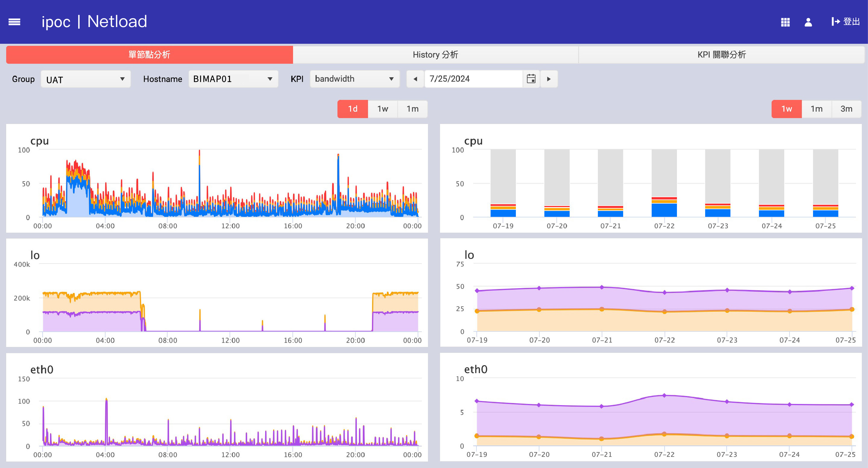
Task: Click the weekly eth0 chart title
Action: point(476,369)
